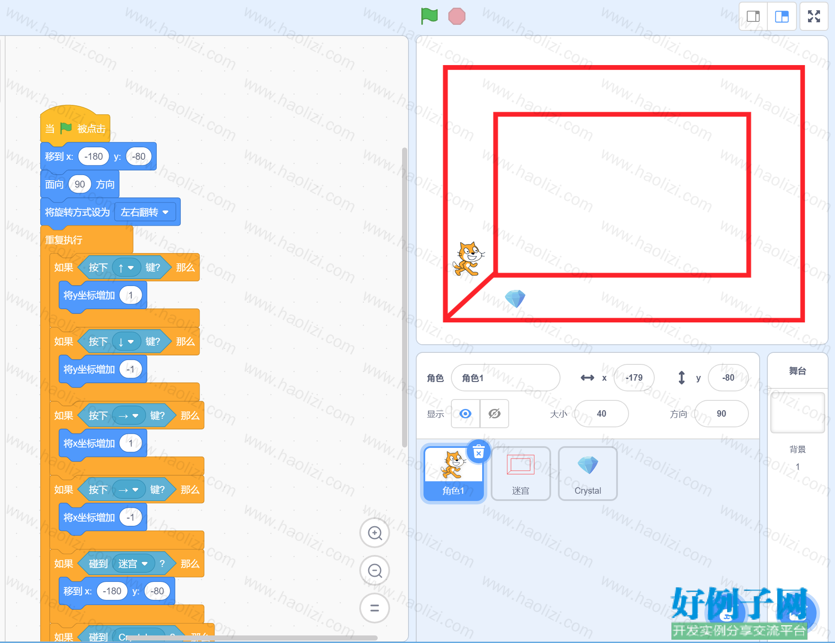The height and width of the screenshot is (644, 835).
Task: Click the stage backdrop thumbnail
Action: (798, 413)
